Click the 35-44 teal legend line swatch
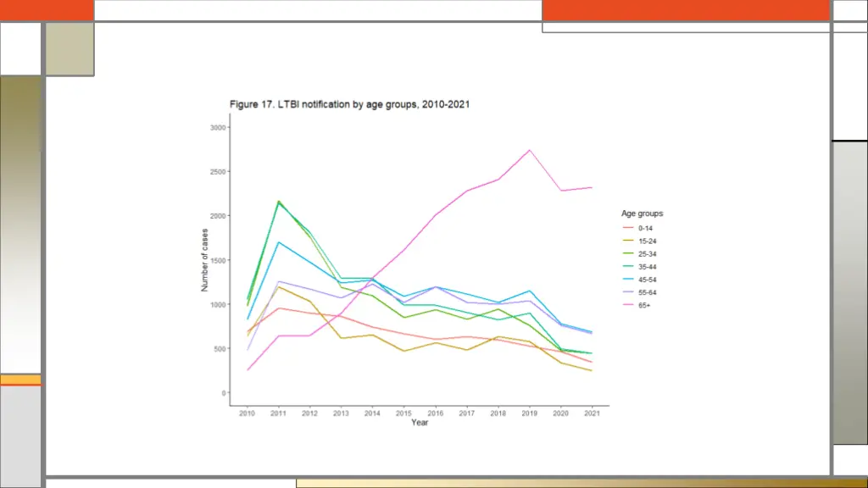The image size is (868, 488). pyautogui.click(x=628, y=266)
